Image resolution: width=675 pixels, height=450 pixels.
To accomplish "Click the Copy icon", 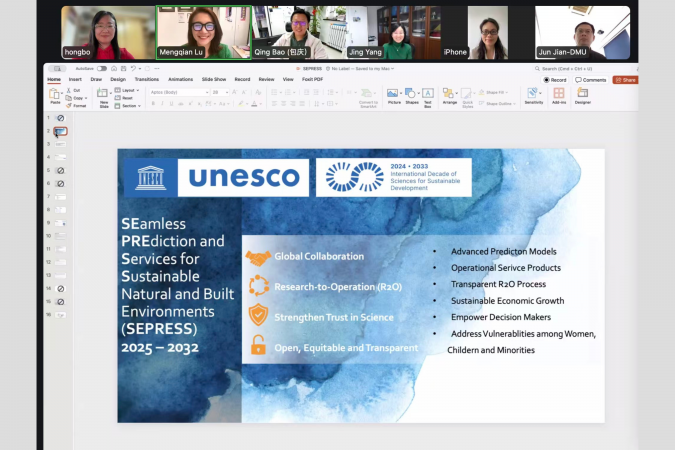I will pyautogui.click(x=68, y=98).
